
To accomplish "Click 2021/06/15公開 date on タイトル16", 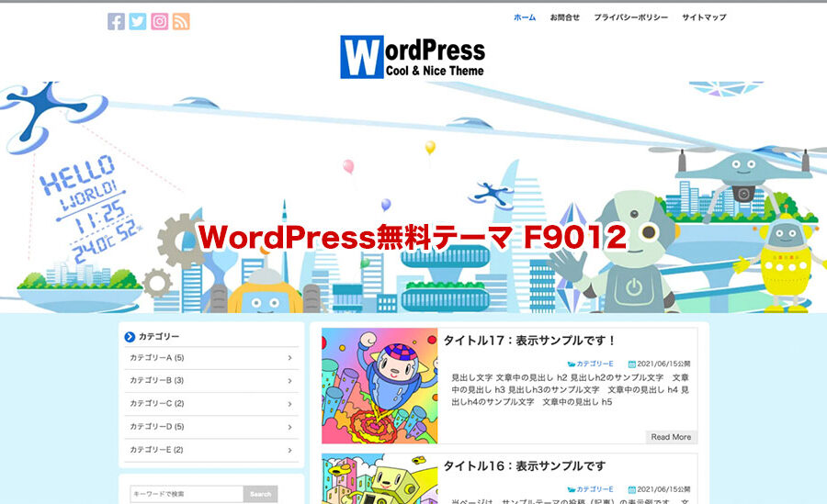I will (663, 489).
